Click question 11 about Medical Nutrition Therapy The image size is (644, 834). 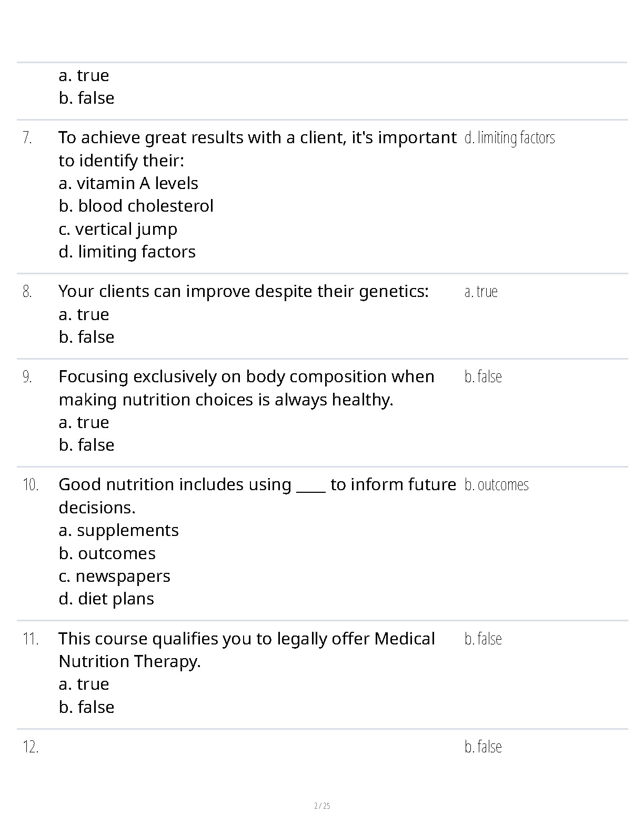(247, 650)
